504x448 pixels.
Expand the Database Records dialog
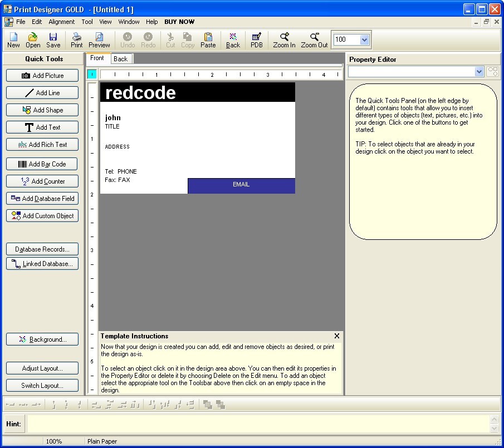(x=42, y=249)
